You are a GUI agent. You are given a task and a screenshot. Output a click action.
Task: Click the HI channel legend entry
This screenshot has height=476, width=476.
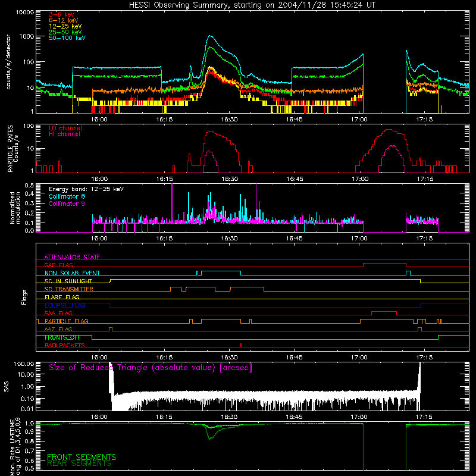64,134
